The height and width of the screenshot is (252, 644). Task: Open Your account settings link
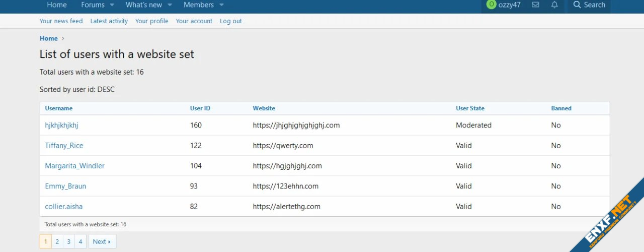[194, 21]
